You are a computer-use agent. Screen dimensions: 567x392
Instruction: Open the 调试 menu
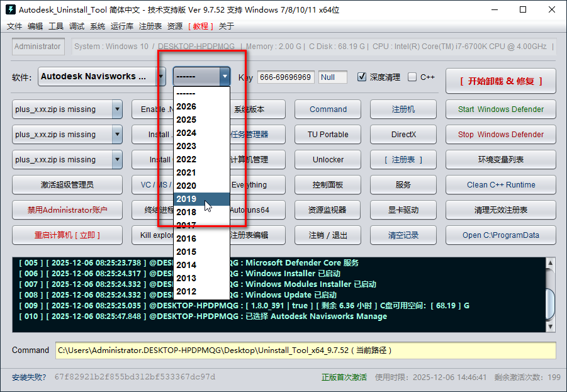click(77, 26)
